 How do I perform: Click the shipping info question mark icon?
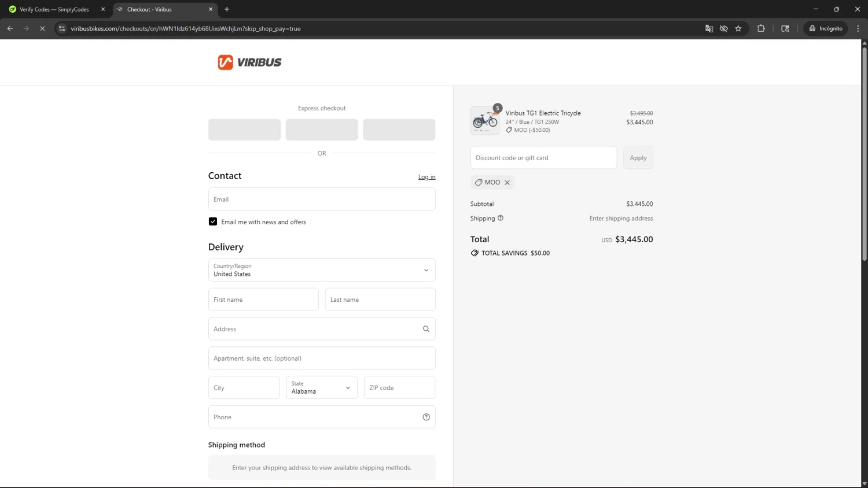coord(501,218)
